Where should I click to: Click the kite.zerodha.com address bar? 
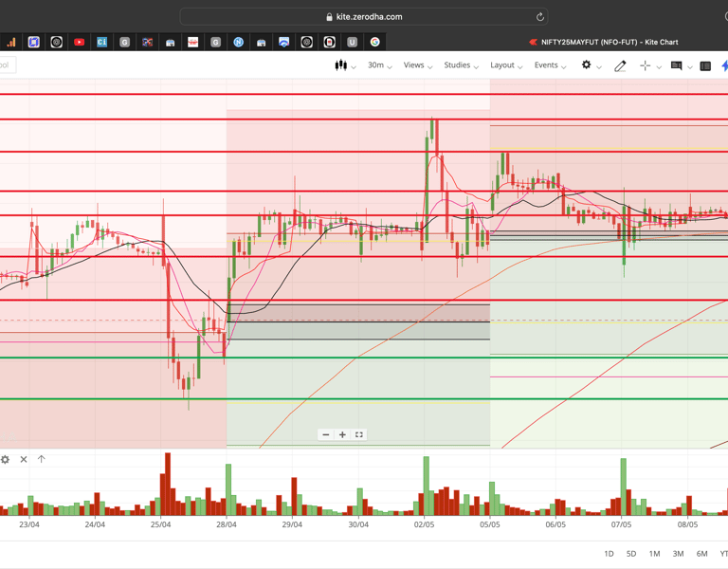pyautogui.click(x=364, y=17)
